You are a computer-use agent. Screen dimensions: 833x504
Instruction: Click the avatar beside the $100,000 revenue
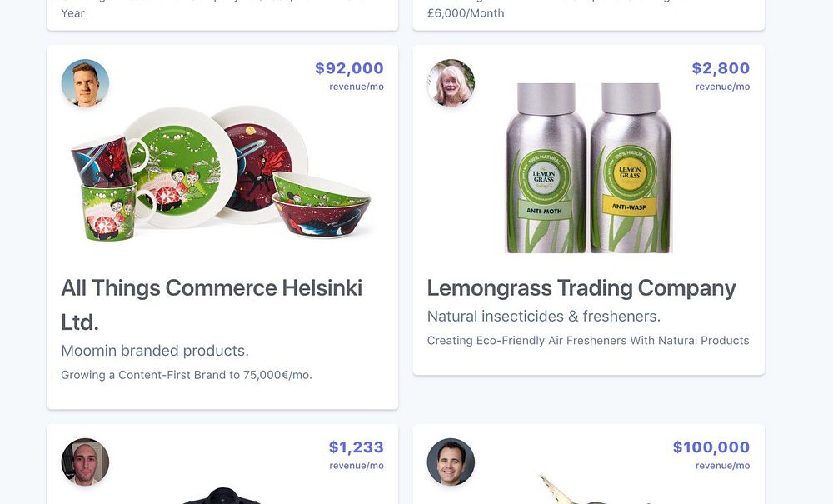click(451, 462)
